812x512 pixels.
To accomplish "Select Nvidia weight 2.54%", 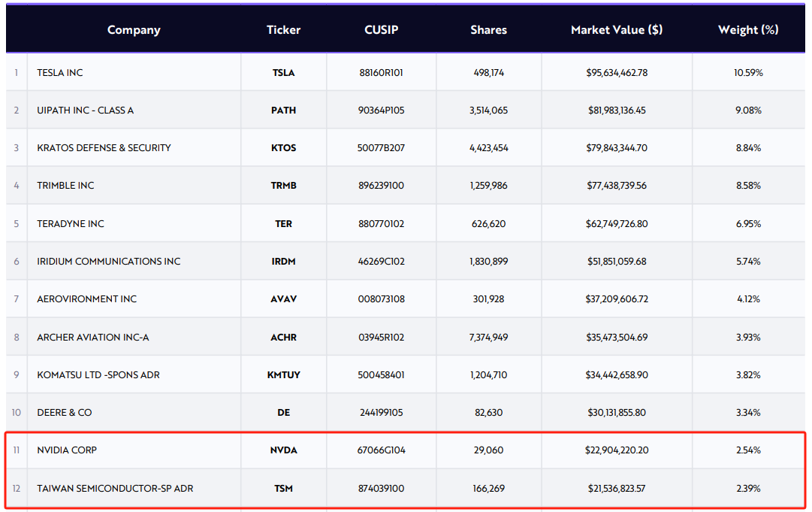I will (748, 450).
